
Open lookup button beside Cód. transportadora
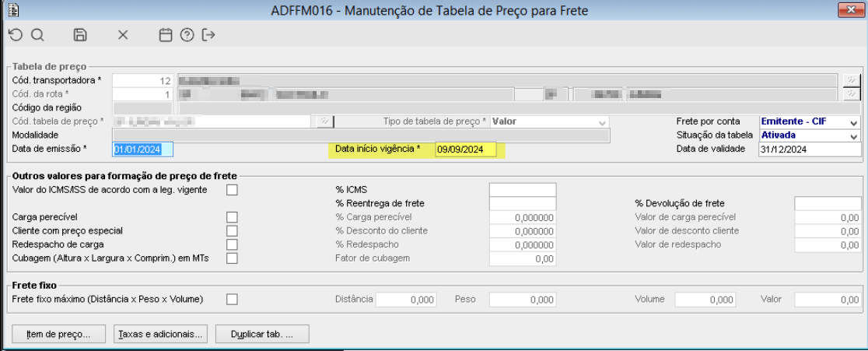tap(852, 79)
